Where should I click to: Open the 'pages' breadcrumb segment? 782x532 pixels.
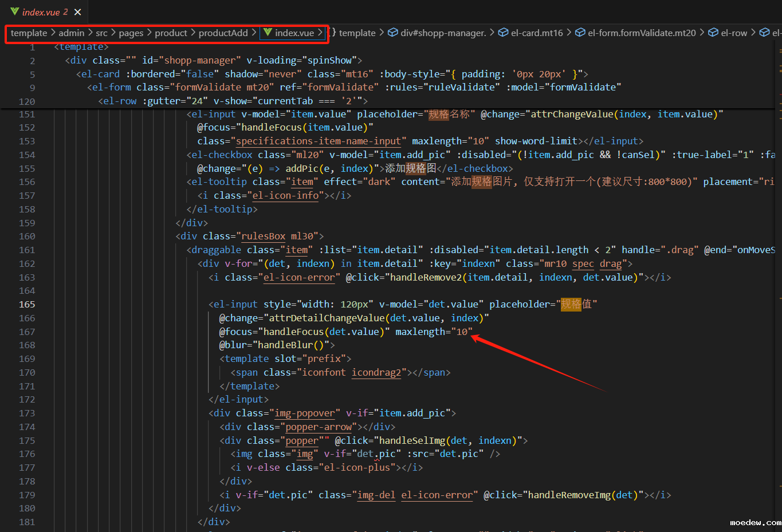coord(131,33)
